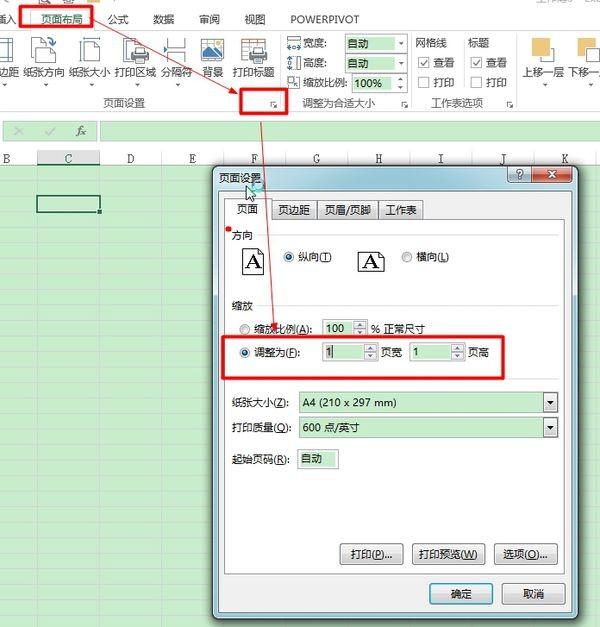Adjust the 页高 spinner arrows
The width and height of the screenshot is (600, 627).
click(458, 352)
